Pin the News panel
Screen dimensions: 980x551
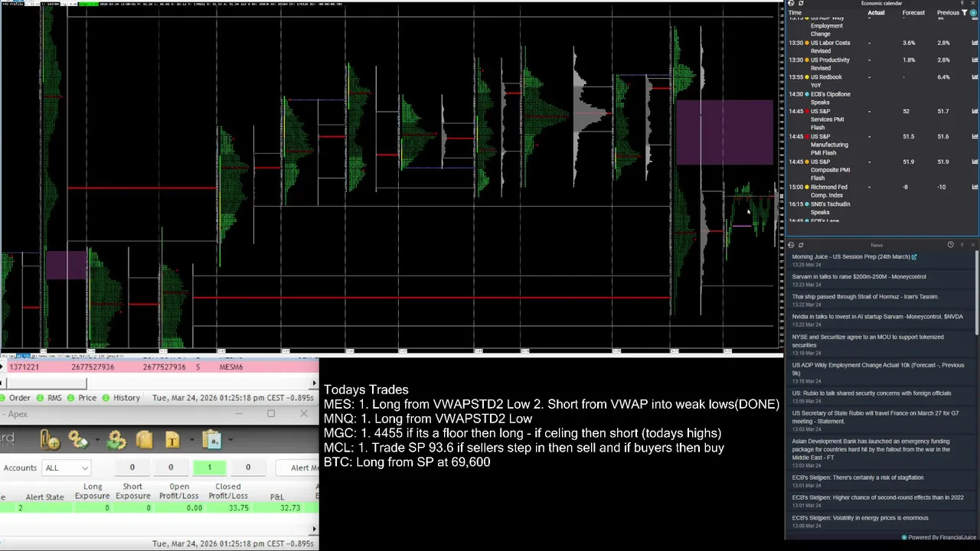(963, 245)
